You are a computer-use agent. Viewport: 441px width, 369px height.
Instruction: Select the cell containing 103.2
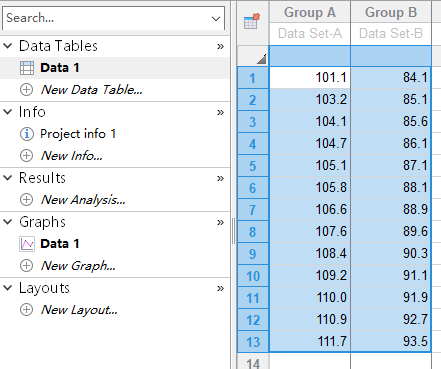coord(310,100)
